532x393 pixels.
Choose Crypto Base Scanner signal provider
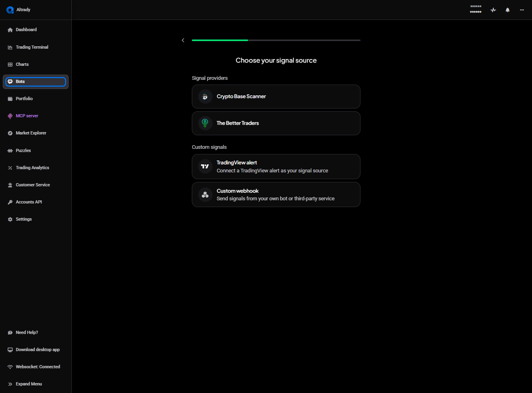point(276,97)
